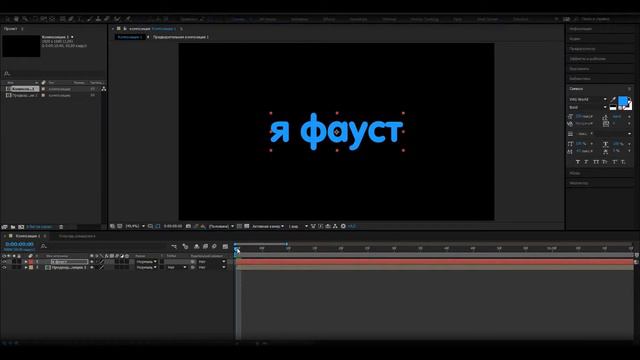
Task: Switch to Композиция 1 viewer tab
Action: coord(130,37)
